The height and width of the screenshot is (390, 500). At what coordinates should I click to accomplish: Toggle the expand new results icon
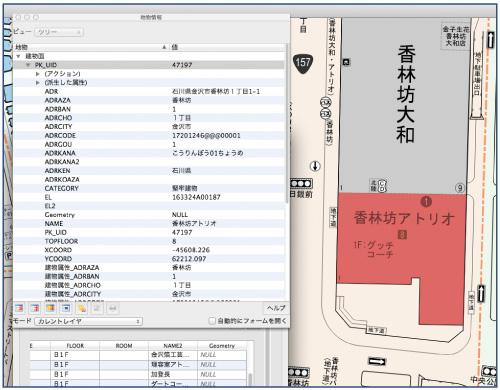point(51,308)
